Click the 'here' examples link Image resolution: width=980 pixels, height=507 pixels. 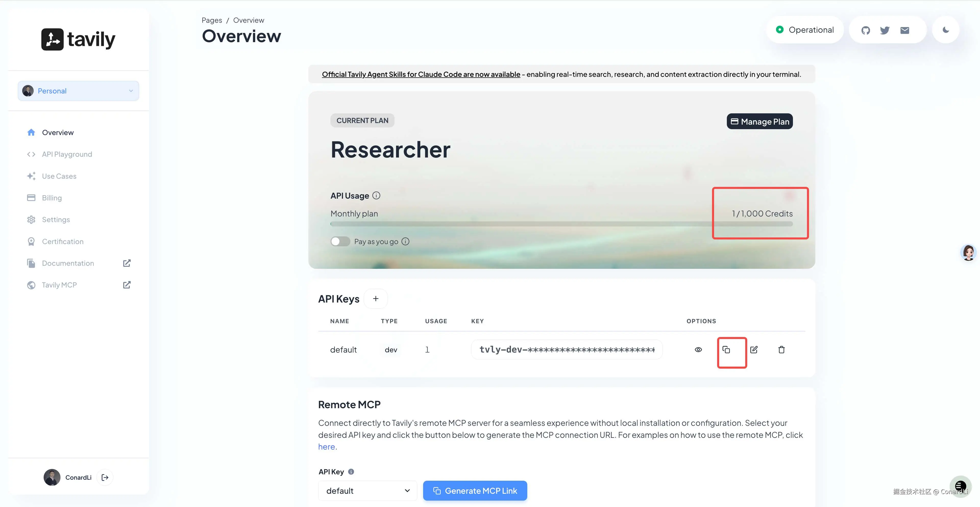pos(326,446)
